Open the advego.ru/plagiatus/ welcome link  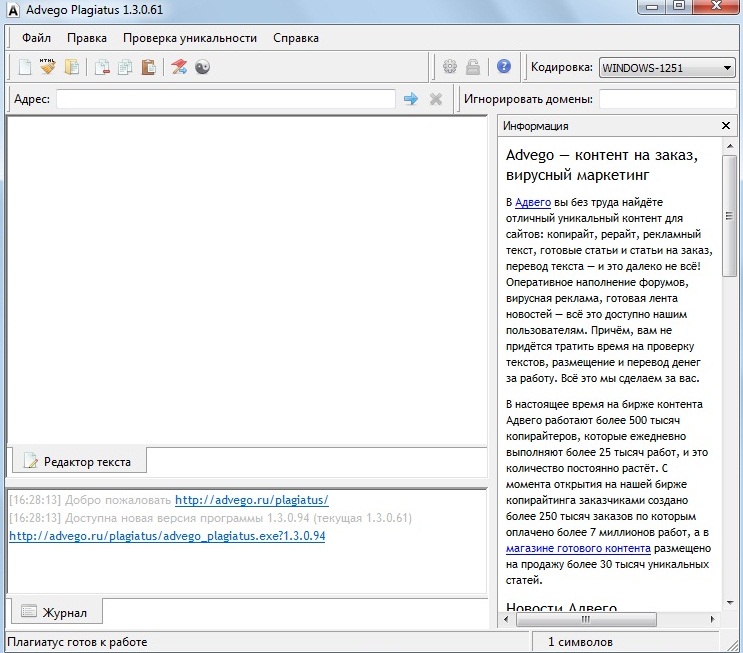[x=251, y=500]
